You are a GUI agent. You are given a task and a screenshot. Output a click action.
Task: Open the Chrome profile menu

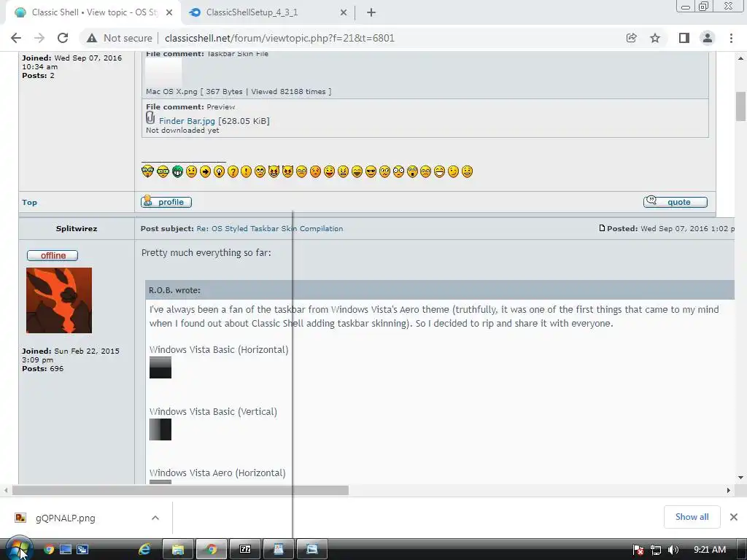point(708,38)
